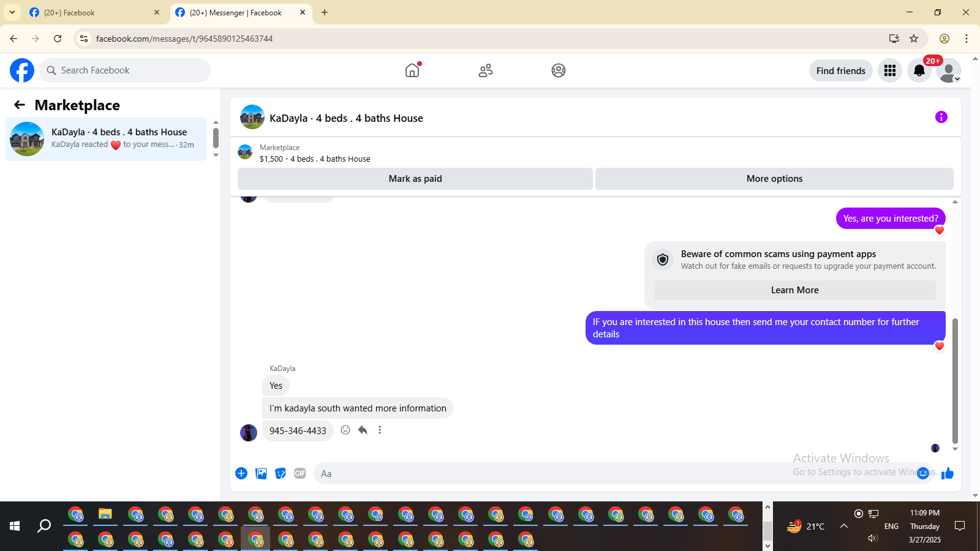Image resolution: width=980 pixels, height=551 pixels.
Task: Close the Messenger | Facebook tab
Action: click(x=303, y=12)
